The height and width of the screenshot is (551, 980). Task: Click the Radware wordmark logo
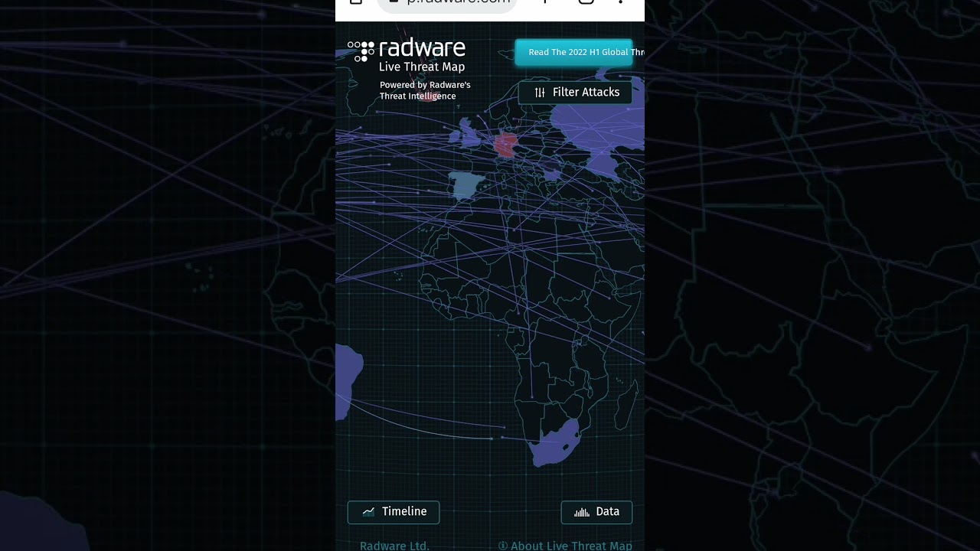(x=422, y=48)
